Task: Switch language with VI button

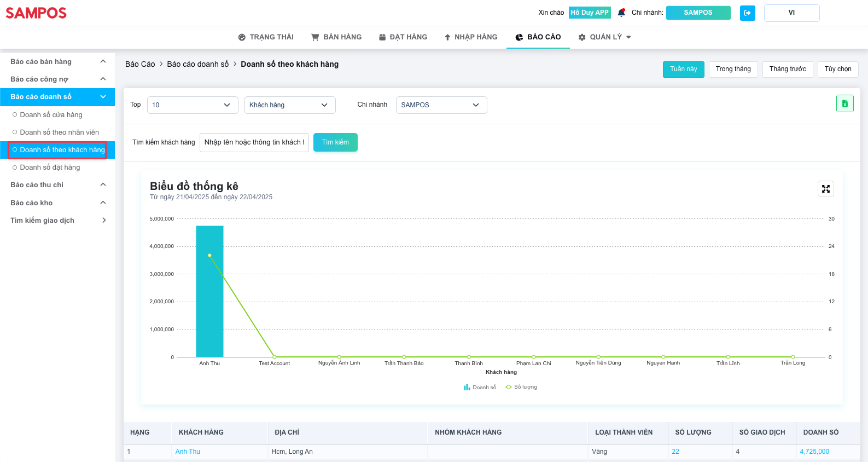Action: (x=791, y=13)
